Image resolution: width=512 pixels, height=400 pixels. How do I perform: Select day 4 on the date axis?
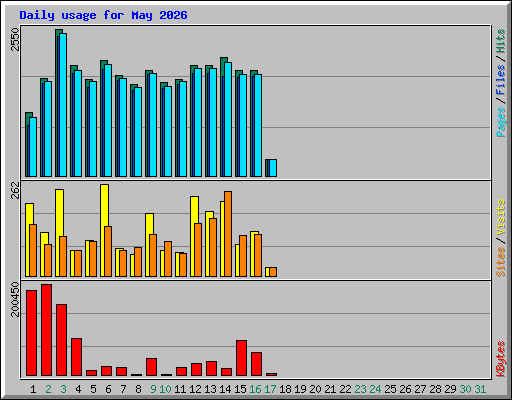pos(78,389)
